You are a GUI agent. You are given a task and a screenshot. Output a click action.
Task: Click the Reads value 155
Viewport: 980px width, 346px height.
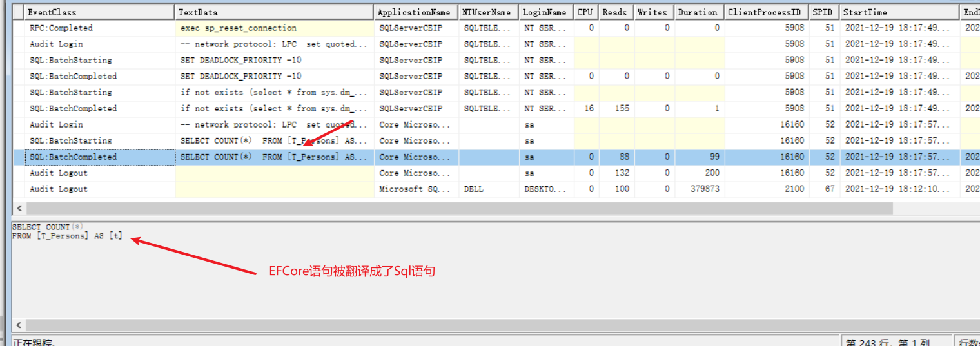(622, 109)
